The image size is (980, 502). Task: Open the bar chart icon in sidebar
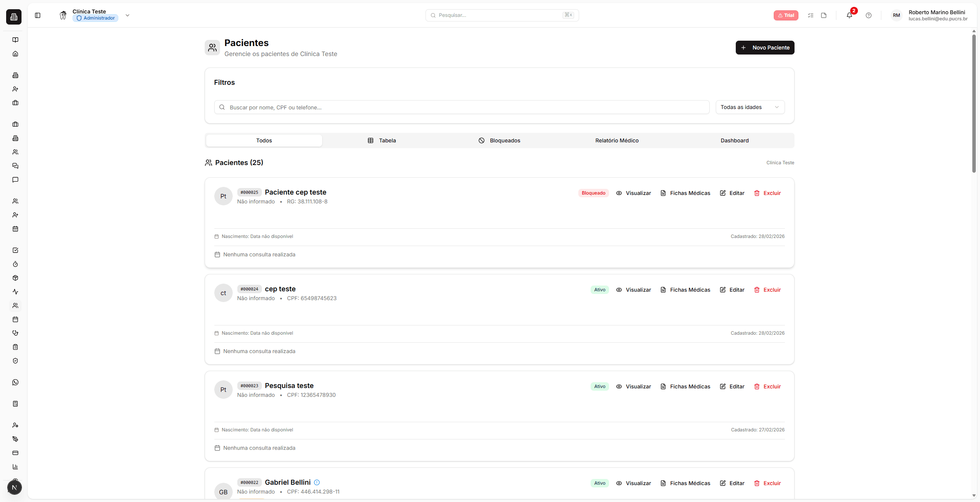coord(15,467)
